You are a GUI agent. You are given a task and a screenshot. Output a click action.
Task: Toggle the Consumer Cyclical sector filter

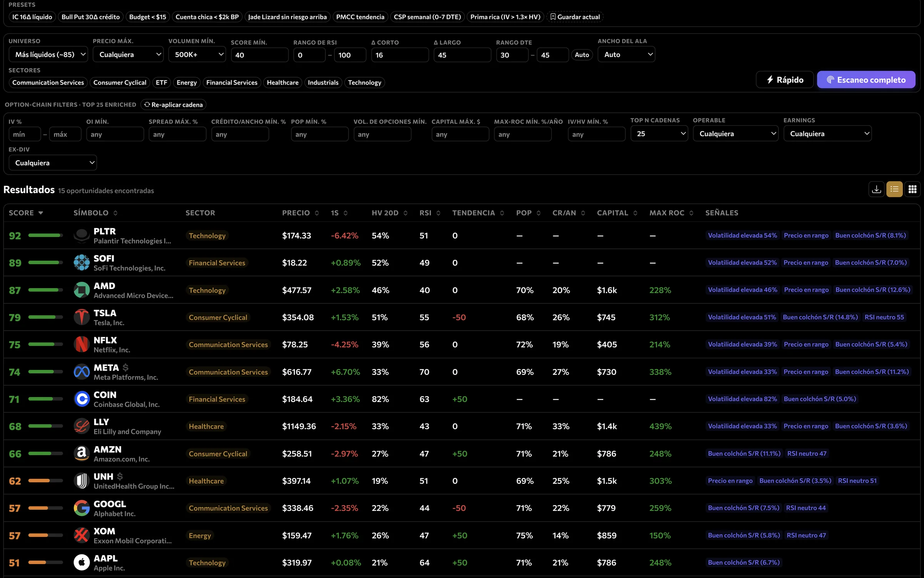coord(120,82)
